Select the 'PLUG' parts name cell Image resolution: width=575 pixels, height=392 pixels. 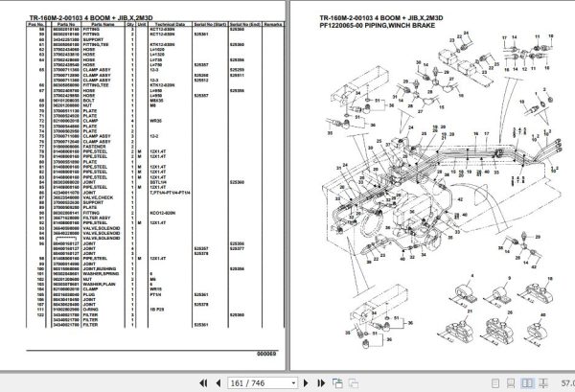(89, 294)
